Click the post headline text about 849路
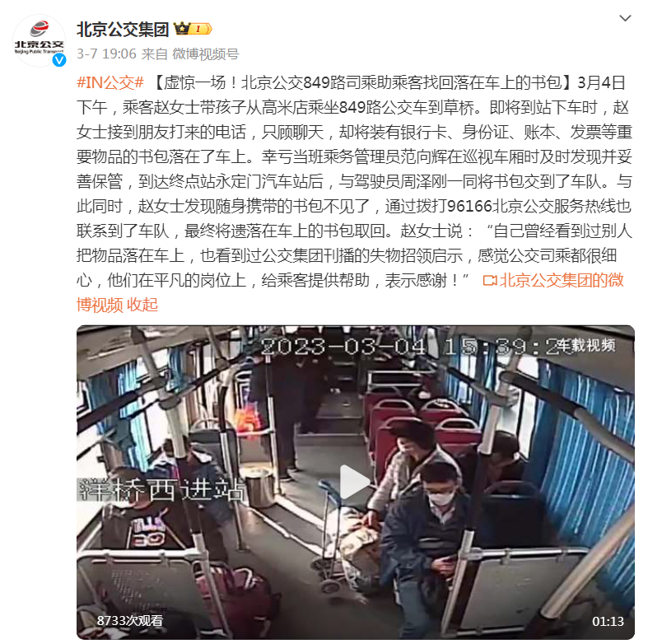Viewport: 648px width, 644px height. [358, 82]
